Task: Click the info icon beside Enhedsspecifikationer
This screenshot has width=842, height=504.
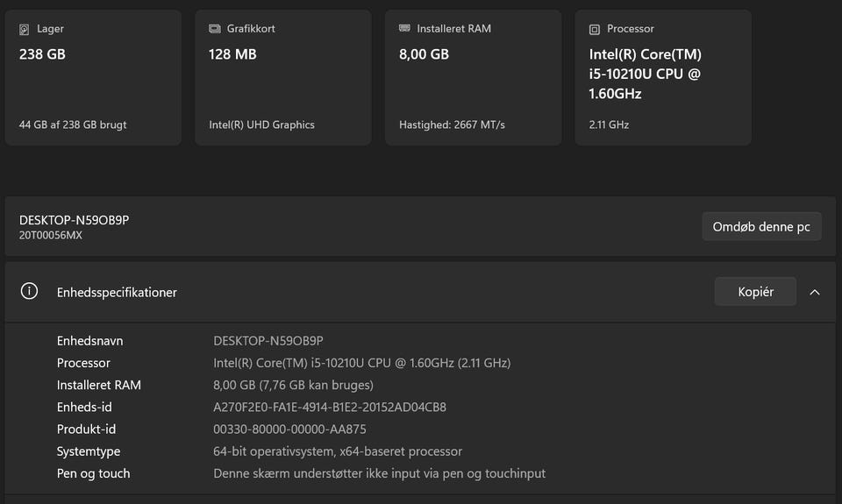Action: [29, 292]
